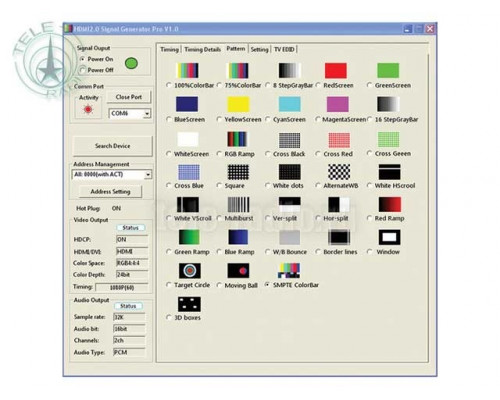Click the Red Ramp pattern thumbnail

389,204
